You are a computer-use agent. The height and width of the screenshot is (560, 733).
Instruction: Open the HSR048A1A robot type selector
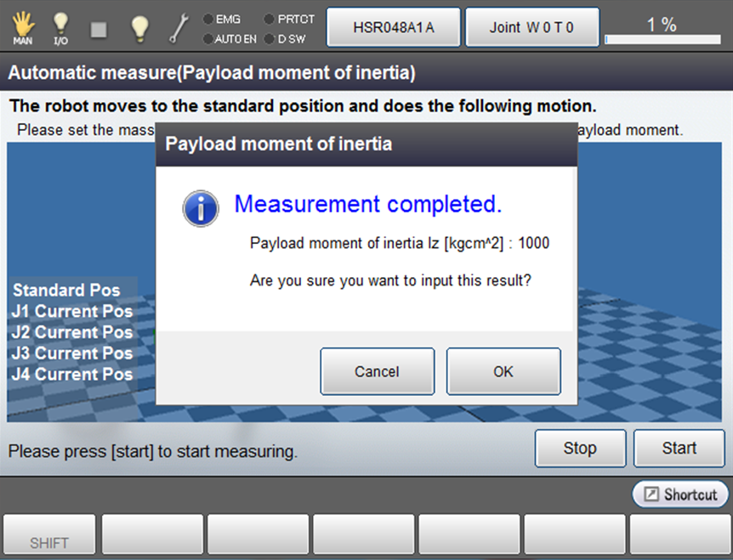[394, 27]
